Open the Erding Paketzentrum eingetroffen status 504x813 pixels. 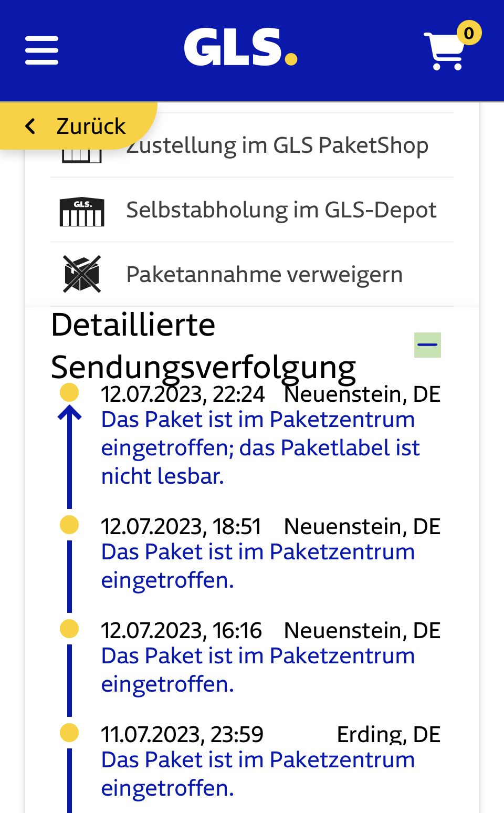coord(257,774)
